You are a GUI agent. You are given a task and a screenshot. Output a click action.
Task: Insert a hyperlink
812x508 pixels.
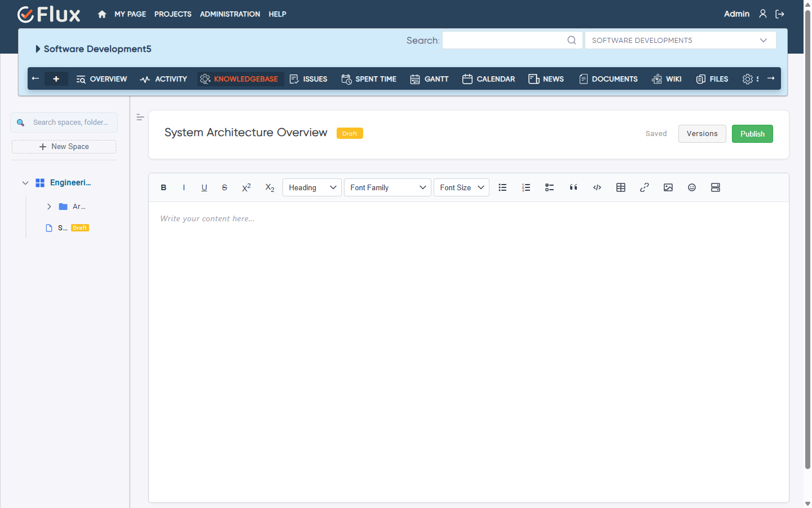(645, 187)
